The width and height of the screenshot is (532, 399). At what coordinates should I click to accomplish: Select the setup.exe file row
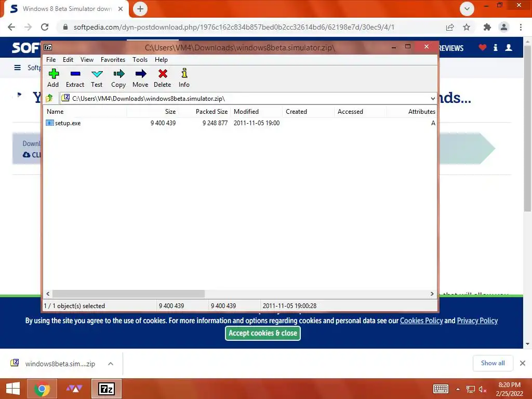[240, 123]
